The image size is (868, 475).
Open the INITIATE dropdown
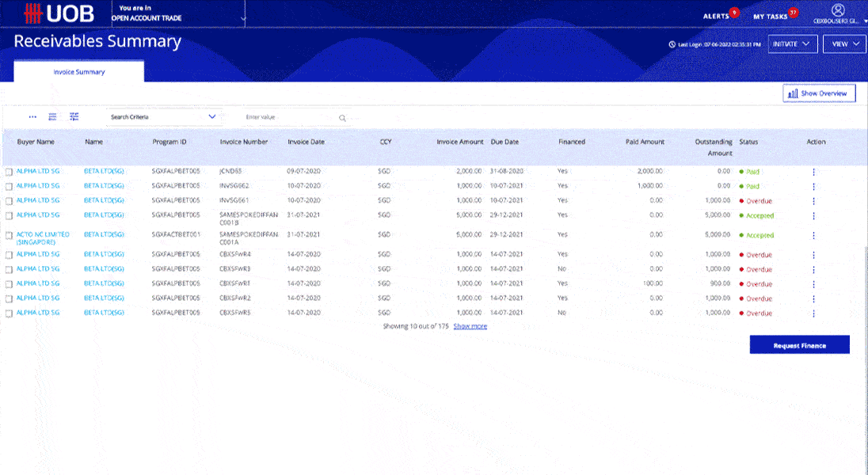(793, 44)
